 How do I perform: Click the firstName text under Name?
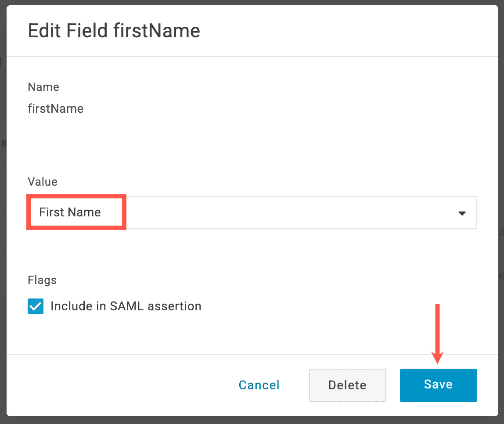[55, 108]
